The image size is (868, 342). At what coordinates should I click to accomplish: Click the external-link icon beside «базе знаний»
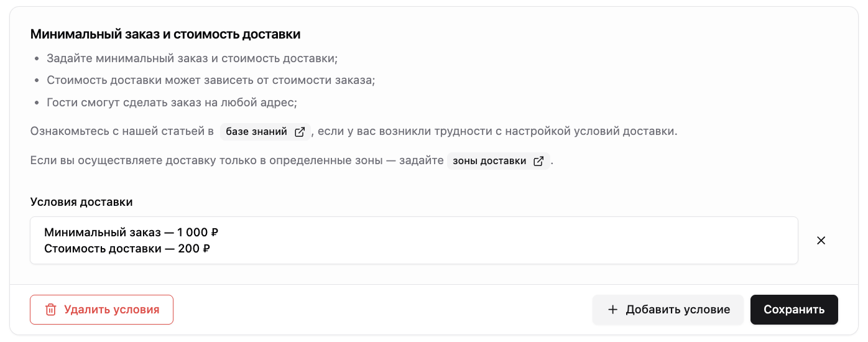point(300,132)
